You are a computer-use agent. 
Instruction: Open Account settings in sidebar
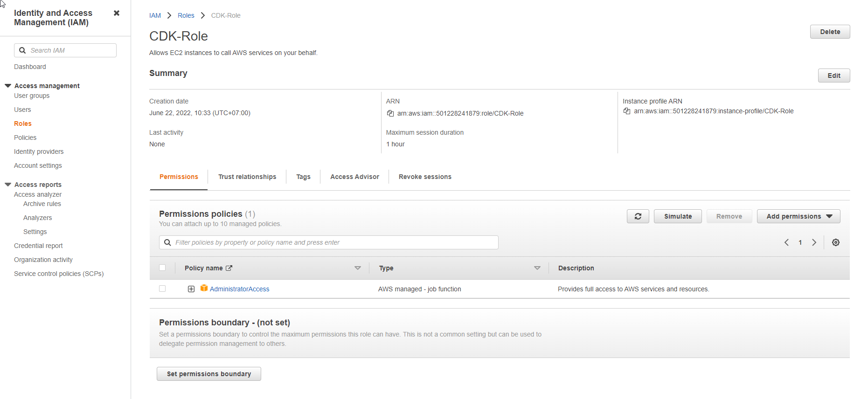pyautogui.click(x=38, y=165)
